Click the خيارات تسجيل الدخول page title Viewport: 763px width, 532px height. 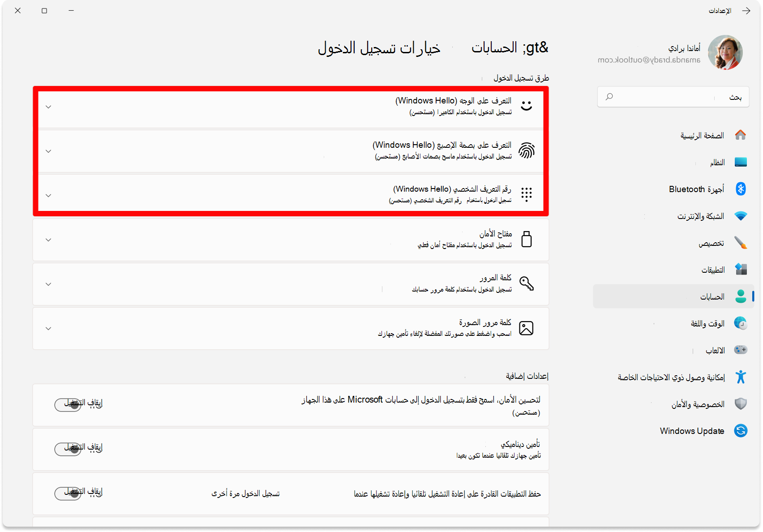tap(379, 48)
